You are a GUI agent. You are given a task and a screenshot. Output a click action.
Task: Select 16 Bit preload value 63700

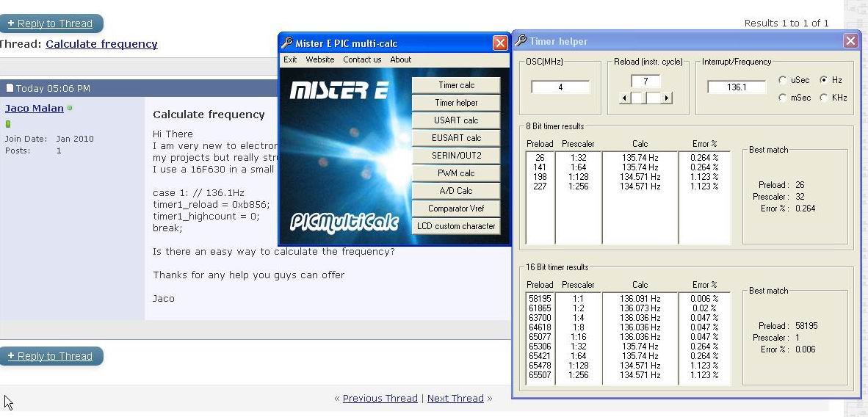click(540, 318)
